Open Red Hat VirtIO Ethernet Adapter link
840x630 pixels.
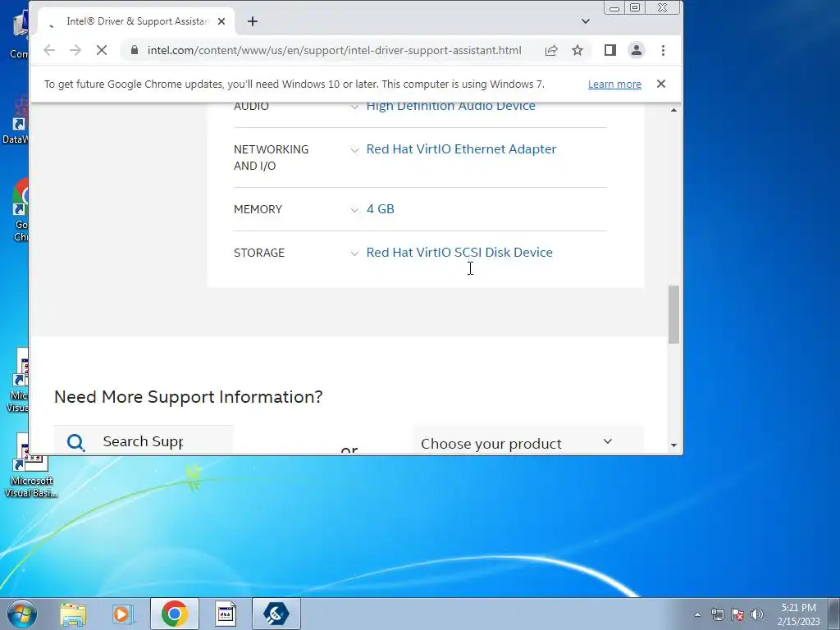tap(461, 149)
